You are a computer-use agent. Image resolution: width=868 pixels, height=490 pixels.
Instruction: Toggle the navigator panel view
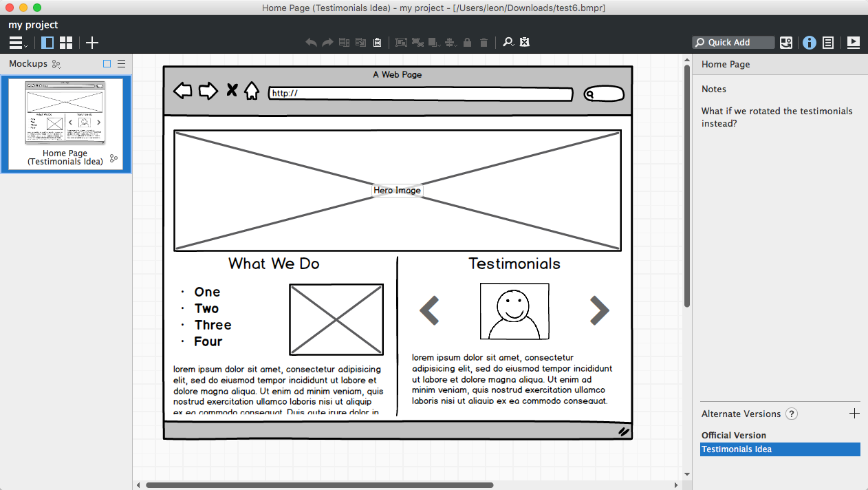tap(47, 43)
